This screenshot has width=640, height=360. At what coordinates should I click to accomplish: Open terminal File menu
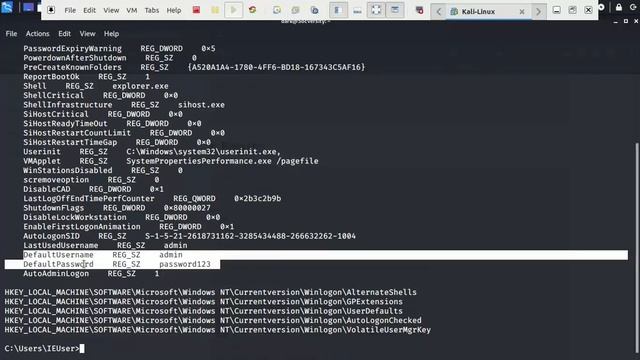11,33
